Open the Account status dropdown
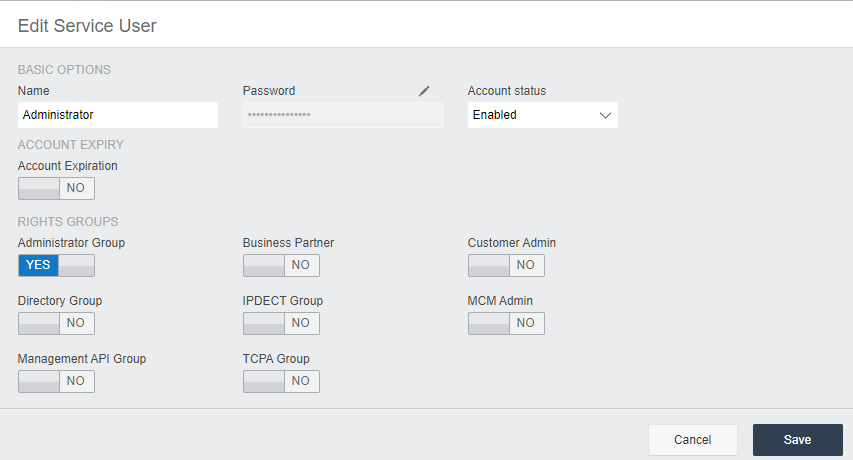Viewport: 853px width, 460px height. [543, 115]
